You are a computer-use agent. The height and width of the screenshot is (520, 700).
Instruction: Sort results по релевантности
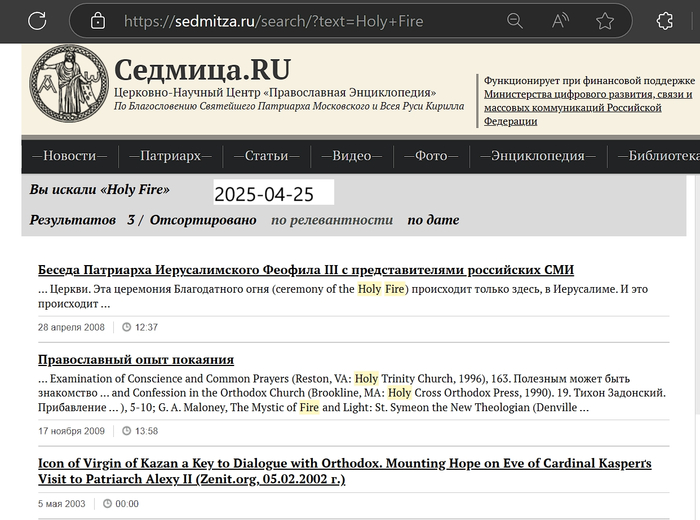[x=332, y=220]
